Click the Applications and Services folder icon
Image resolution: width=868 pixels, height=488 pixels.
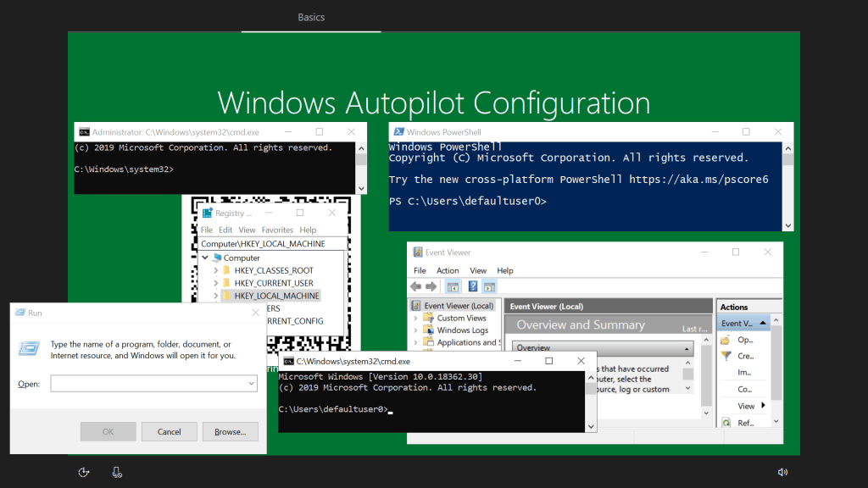coord(428,342)
